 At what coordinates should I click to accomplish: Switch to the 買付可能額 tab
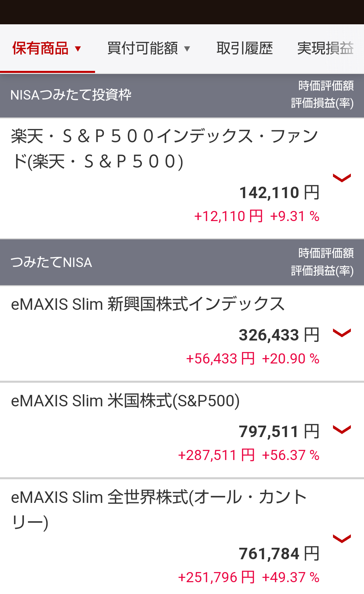[142, 49]
